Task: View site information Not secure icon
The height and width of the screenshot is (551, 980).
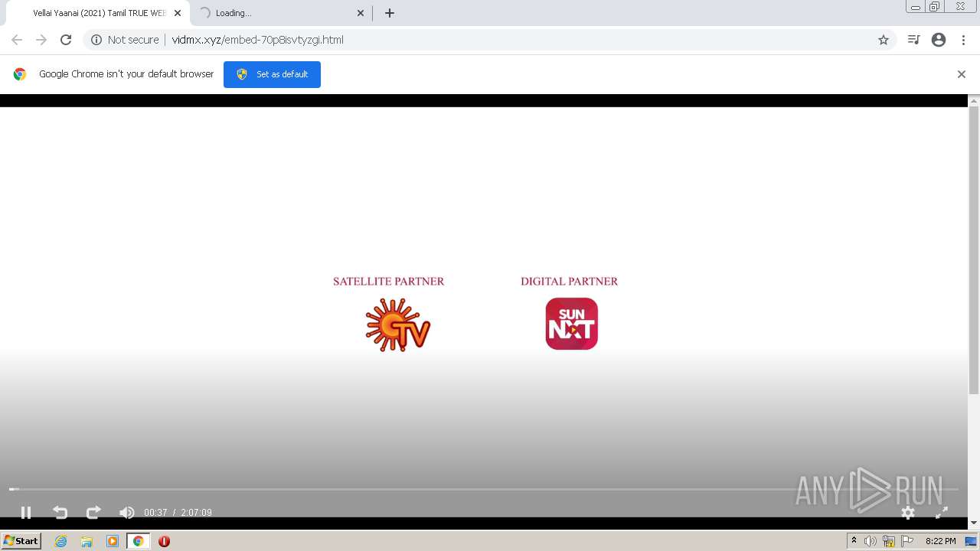Action: 96,40
